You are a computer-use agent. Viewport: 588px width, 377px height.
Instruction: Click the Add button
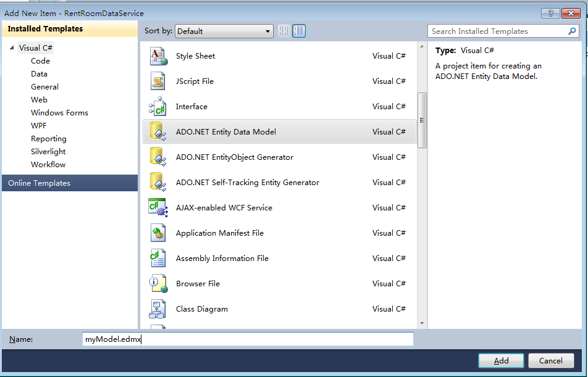click(x=501, y=360)
